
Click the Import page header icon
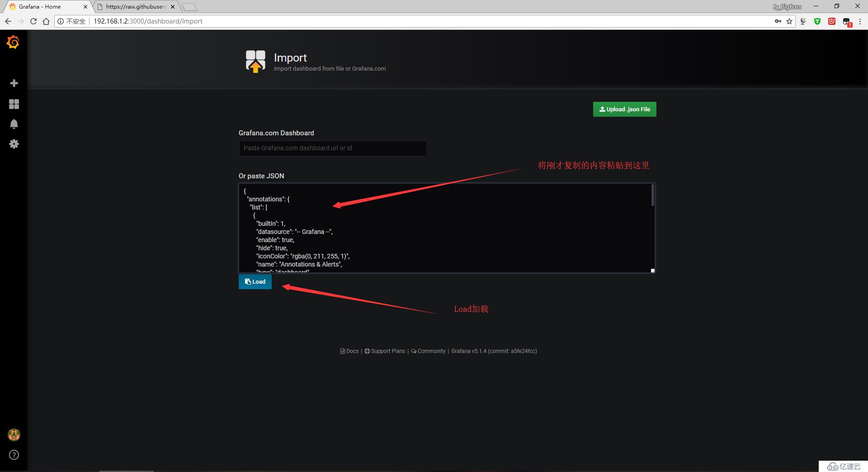coord(255,62)
